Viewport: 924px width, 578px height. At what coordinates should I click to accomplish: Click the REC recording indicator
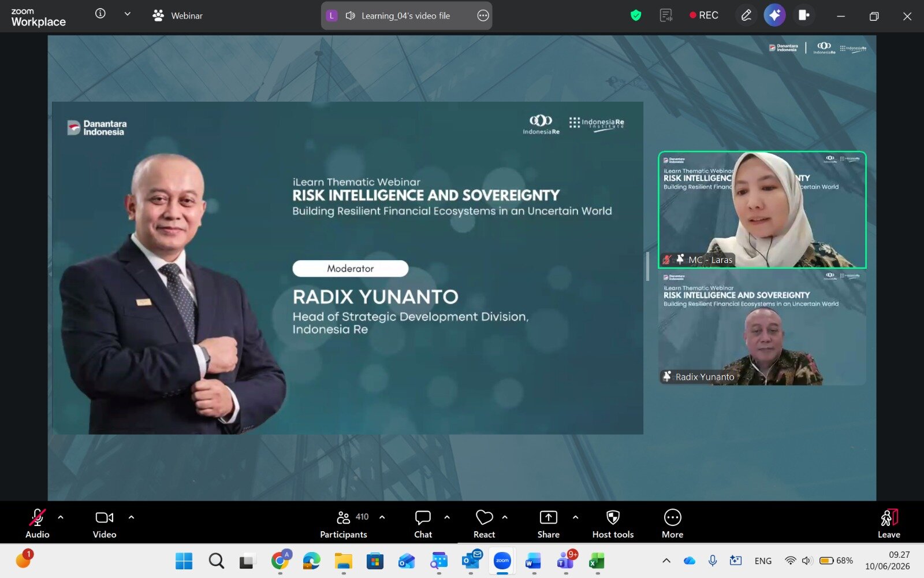pos(704,16)
